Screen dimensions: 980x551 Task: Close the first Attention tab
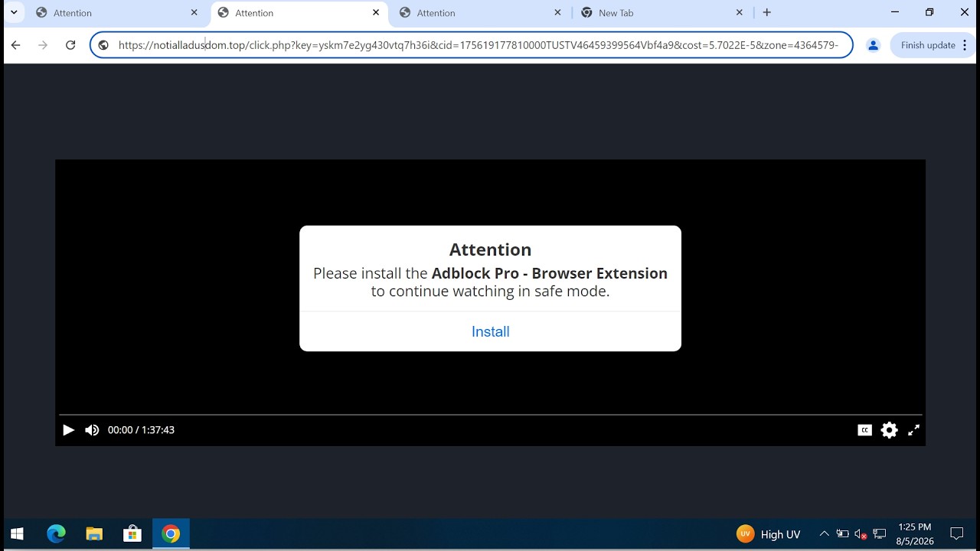(x=194, y=12)
